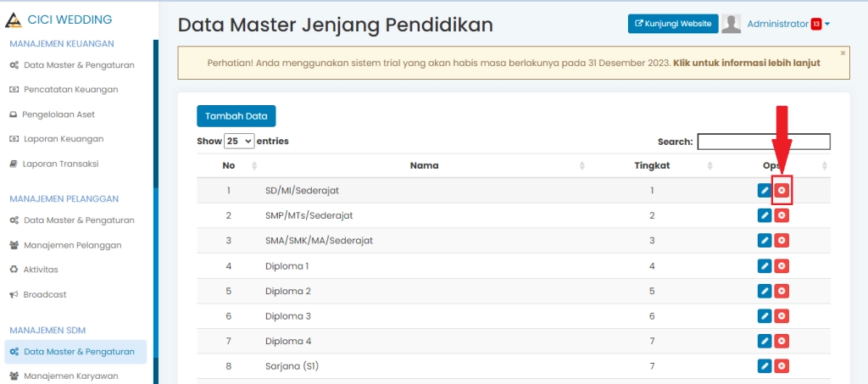This screenshot has height=384, width=868.
Task: Click the 'Data Master Jenjang Pendidikan' page title
Action: pyautogui.click(x=336, y=25)
